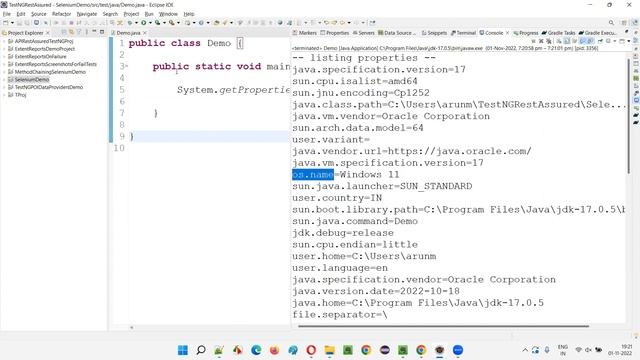Close the Console view tab
Image resolution: width=640 pixels, height=360 pixels.
click(x=507, y=33)
